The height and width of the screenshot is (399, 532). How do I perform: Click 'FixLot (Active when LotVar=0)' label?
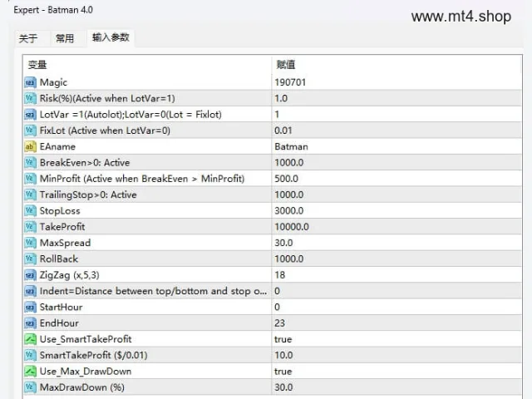pos(105,131)
